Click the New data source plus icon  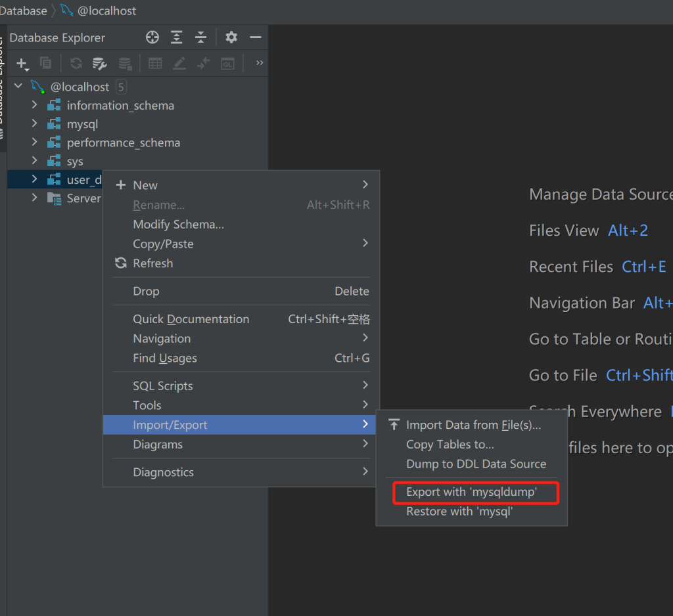coord(22,64)
